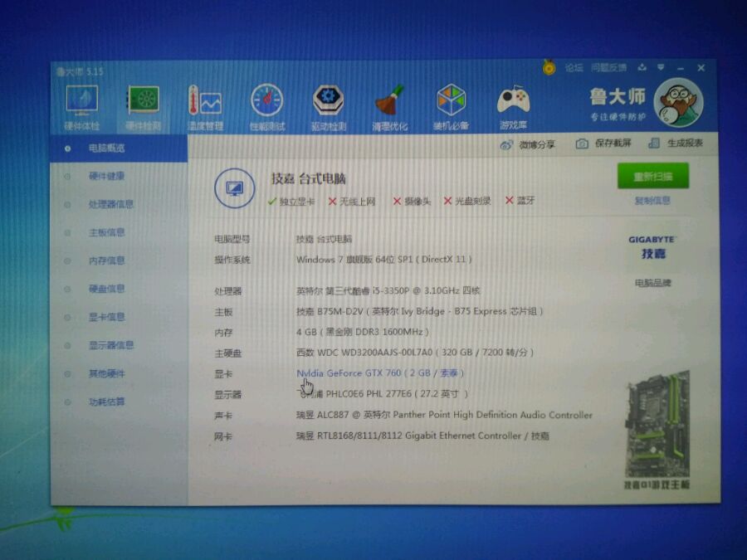
Task: Click the Windows 7 operating system text
Action: pyautogui.click(x=384, y=260)
